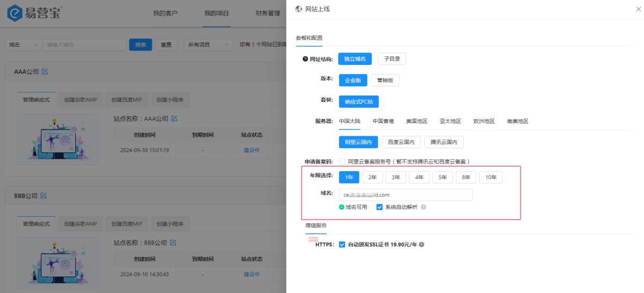Select the 3年 duration option

pos(396,177)
